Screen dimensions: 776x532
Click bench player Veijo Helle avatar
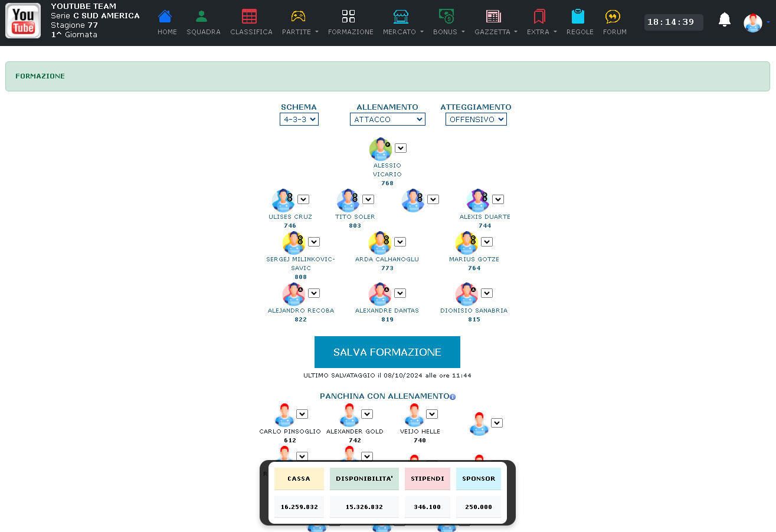tap(414, 415)
